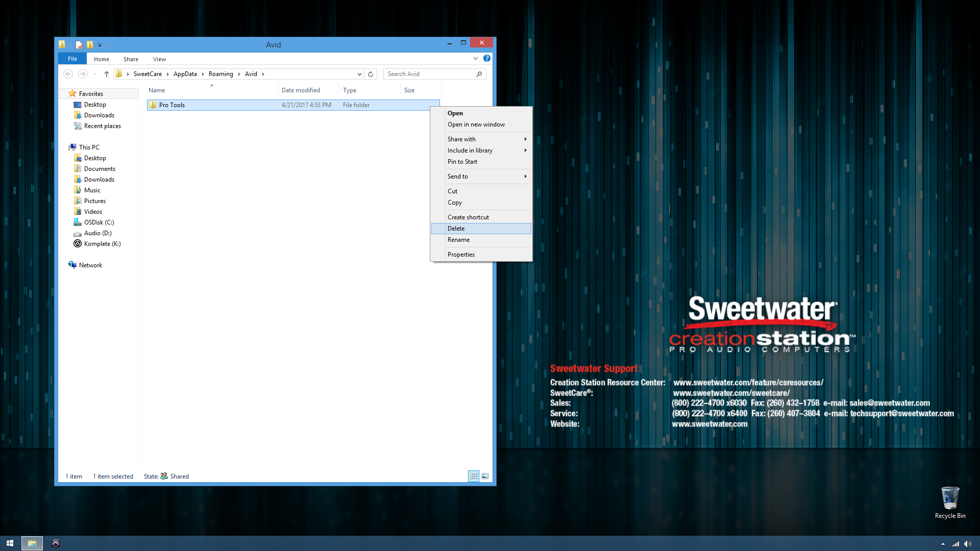Choose Properties from context menu
Image resolution: width=980 pixels, height=551 pixels.
tap(481, 255)
